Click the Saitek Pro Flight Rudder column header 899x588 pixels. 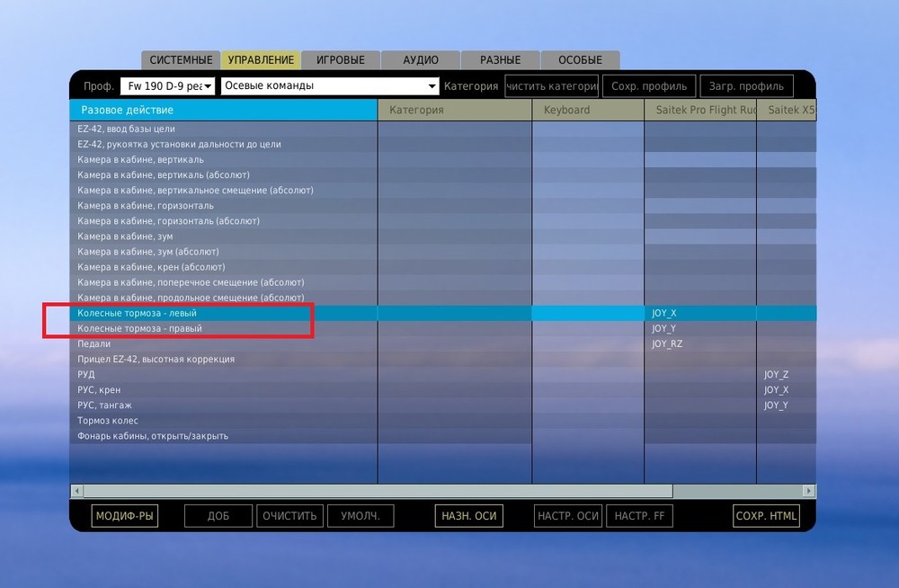pyautogui.click(x=700, y=110)
